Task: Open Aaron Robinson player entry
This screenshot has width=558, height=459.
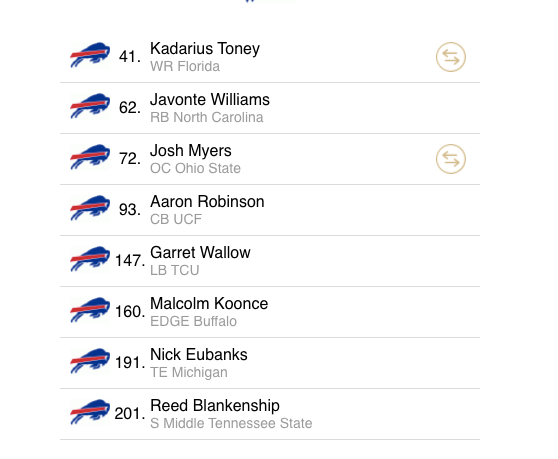Action: (270, 210)
